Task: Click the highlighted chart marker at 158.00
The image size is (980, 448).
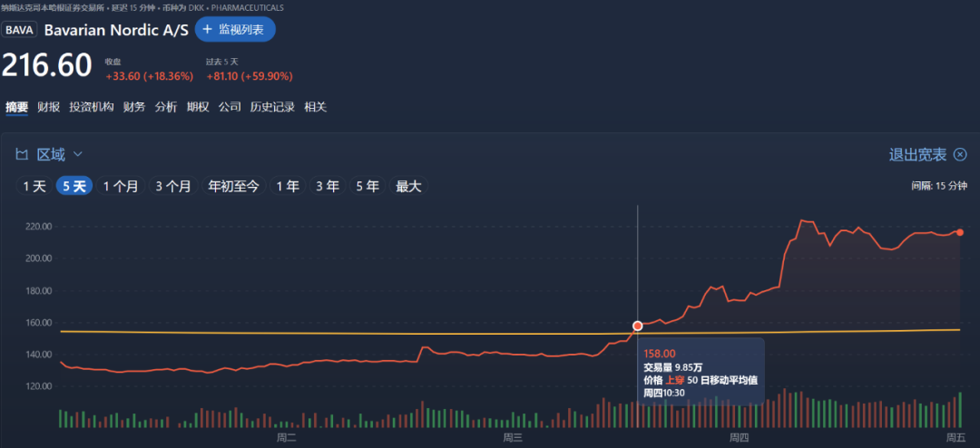Action: [638, 326]
